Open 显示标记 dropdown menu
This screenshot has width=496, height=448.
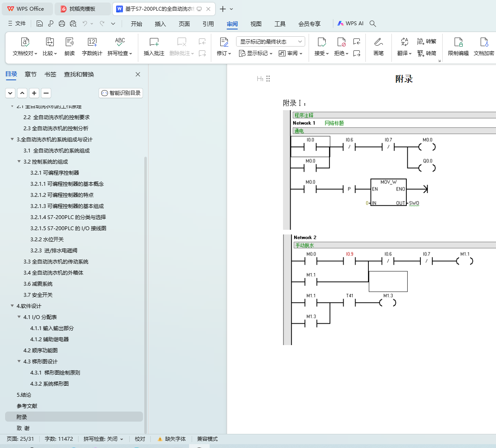(256, 53)
